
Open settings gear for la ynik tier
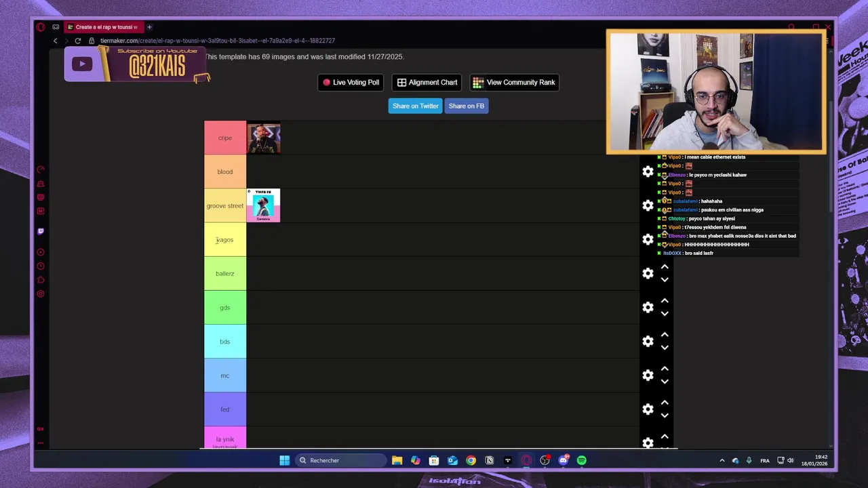pyautogui.click(x=648, y=442)
